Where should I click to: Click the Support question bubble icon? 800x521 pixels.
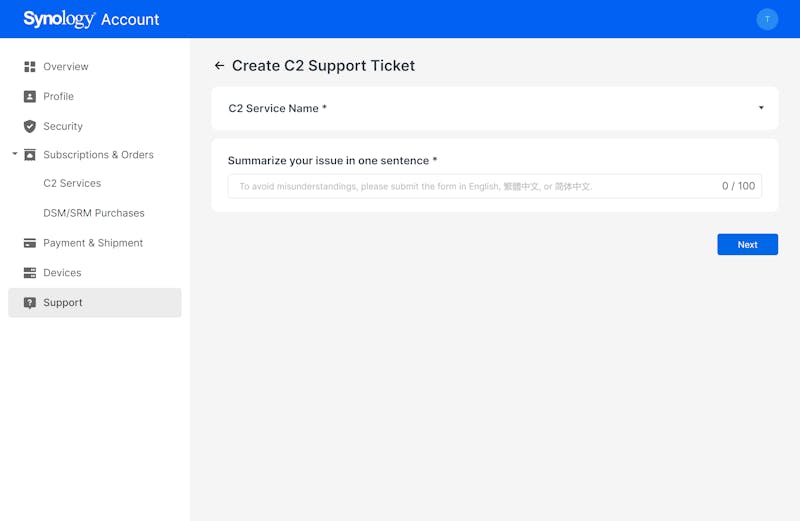(30, 303)
